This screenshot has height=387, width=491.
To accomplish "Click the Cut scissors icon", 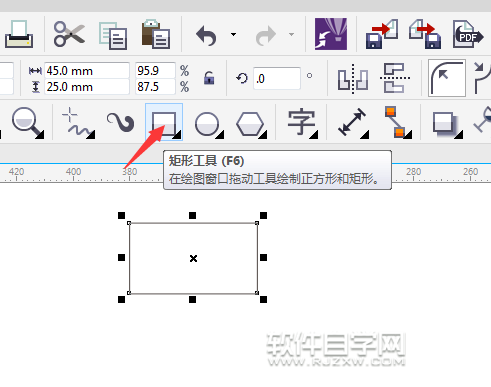I will tap(69, 34).
